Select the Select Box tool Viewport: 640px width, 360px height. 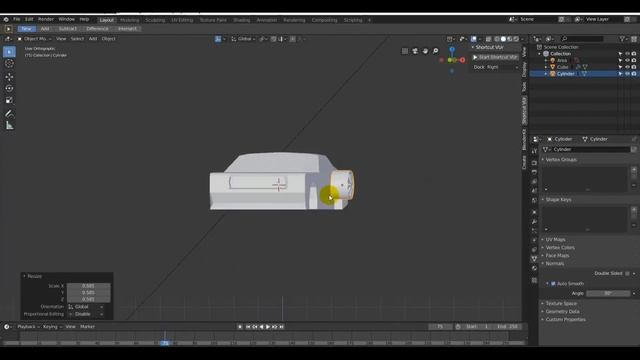[x=9, y=52]
